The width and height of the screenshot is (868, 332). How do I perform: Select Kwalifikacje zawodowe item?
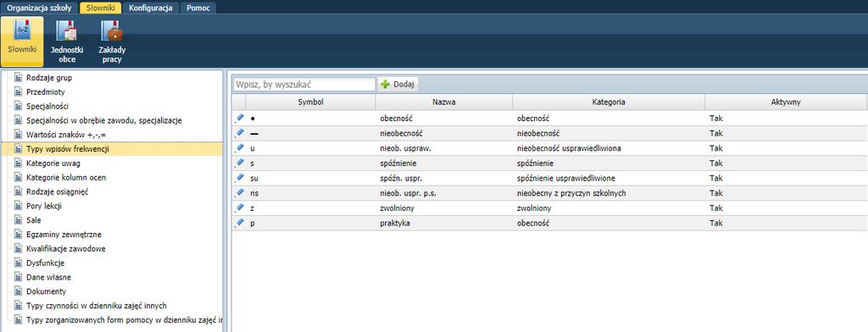click(x=66, y=248)
